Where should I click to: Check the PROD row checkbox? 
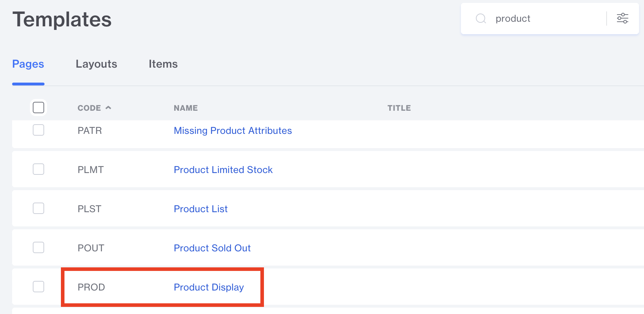tap(38, 287)
